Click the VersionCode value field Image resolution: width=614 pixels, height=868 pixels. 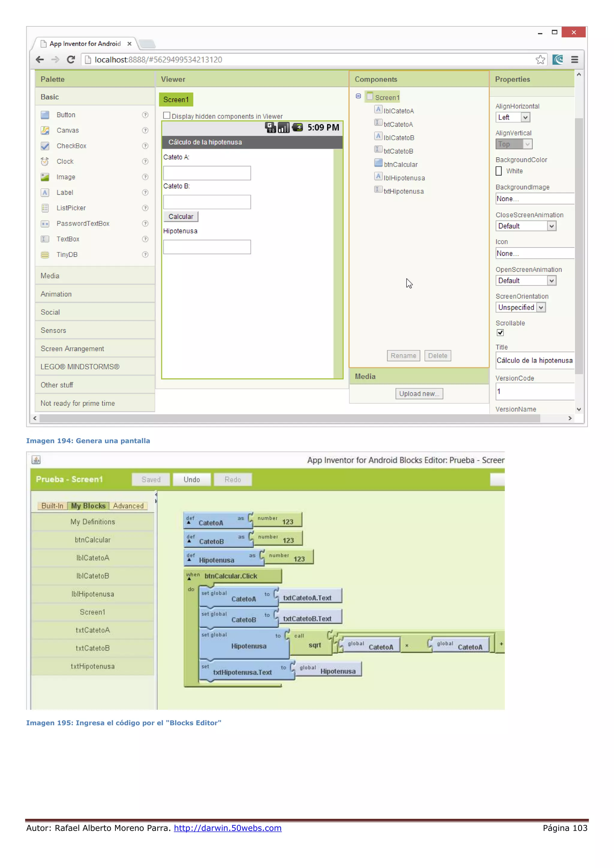click(x=535, y=391)
